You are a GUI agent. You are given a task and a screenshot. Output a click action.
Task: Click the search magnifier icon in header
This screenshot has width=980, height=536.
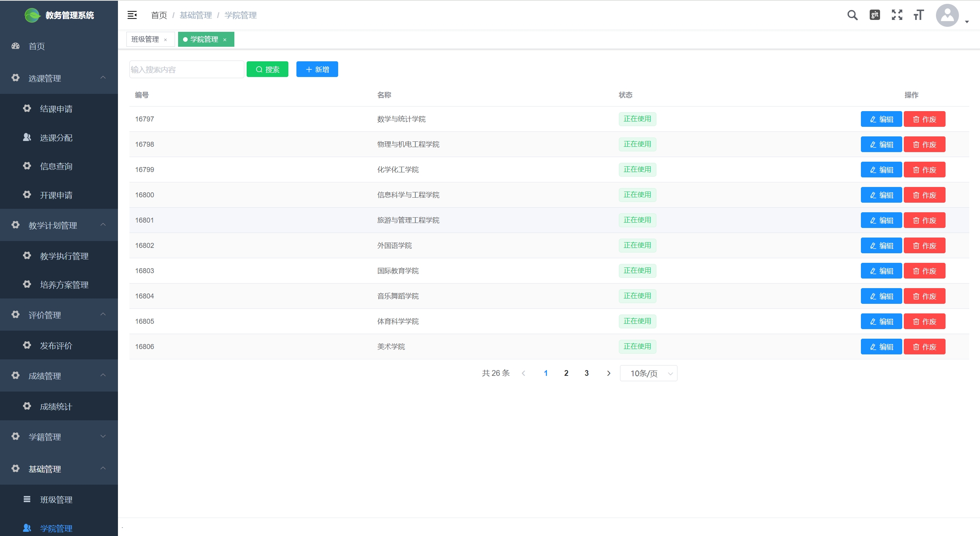coord(852,15)
